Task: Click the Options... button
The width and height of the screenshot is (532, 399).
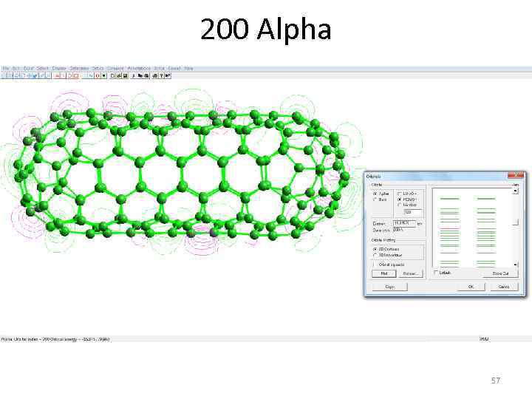Action: click(x=411, y=273)
